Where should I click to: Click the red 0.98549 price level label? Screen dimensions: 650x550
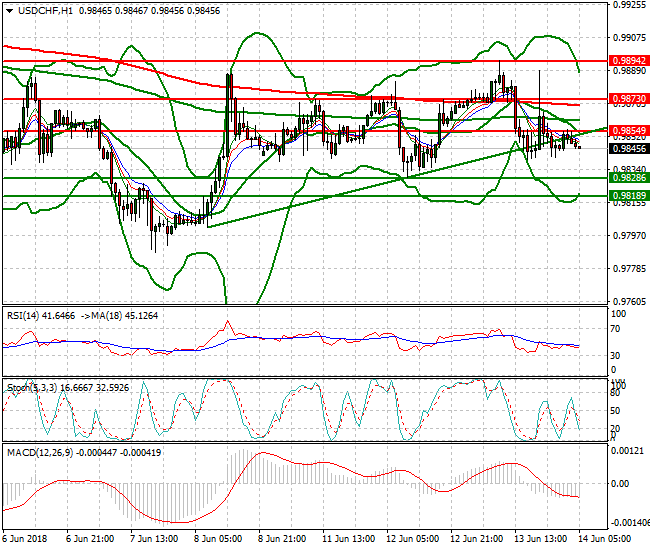629,131
